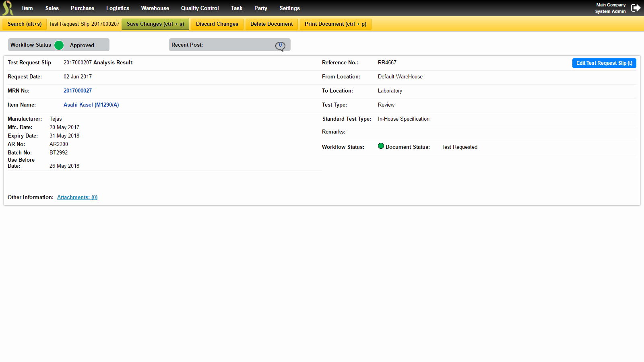Open the Search panel
This screenshot has width=644, height=362.
coord(24,24)
